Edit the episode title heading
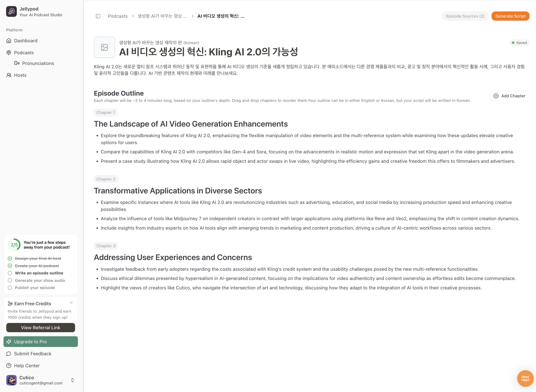The height and width of the screenshot is (392, 536). pos(208,52)
